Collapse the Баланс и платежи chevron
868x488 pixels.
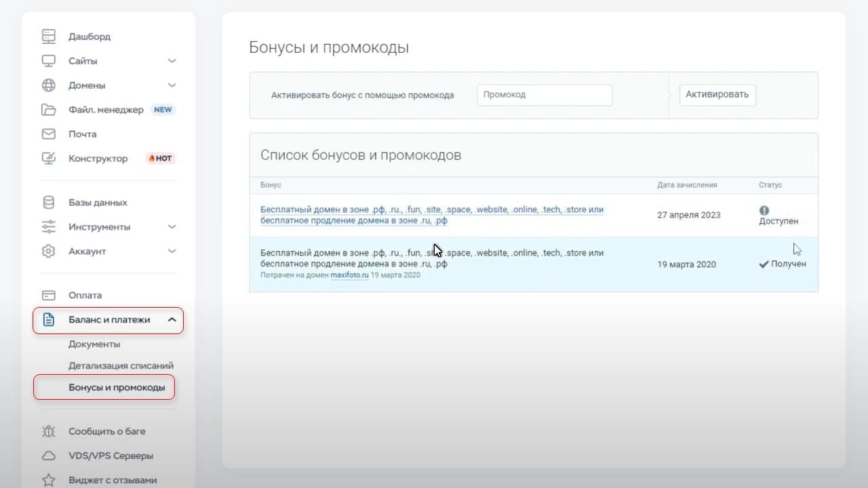[172, 320]
